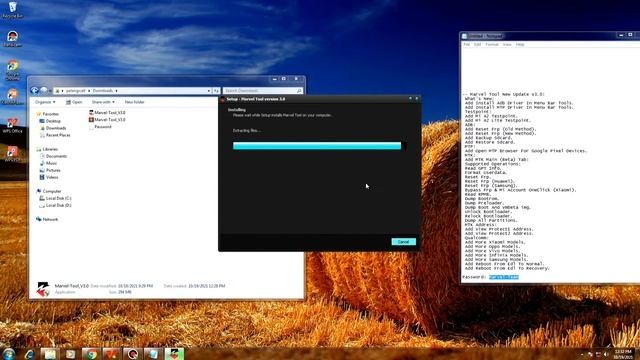Screen dimensions: 640x360
Task: Click the Marvel Tool icon in details pane
Action: (x=43, y=289)
